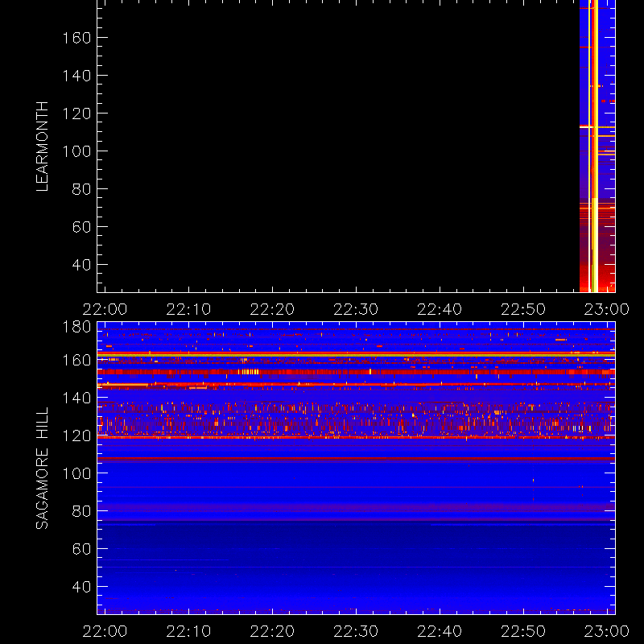Pick the 22:20 time label beneath Learmonth plot
Viewport: 644px width, 644px height.
pos(272,309)
